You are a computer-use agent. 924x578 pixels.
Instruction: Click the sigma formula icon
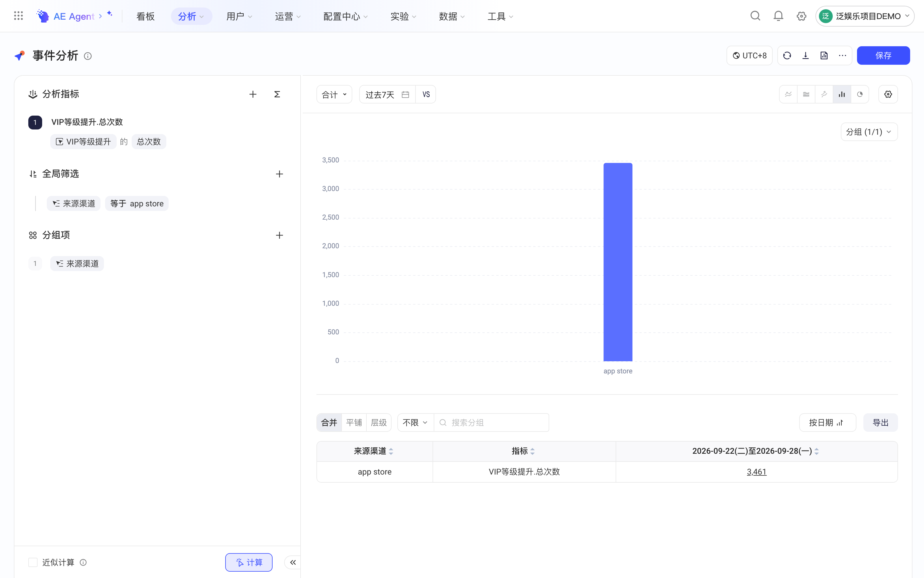click(277, 94)
